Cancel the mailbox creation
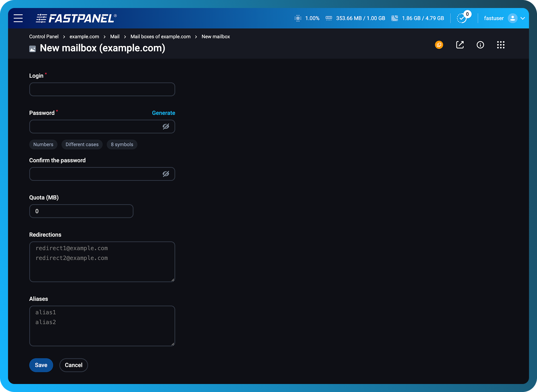 (x=73, y=365)
